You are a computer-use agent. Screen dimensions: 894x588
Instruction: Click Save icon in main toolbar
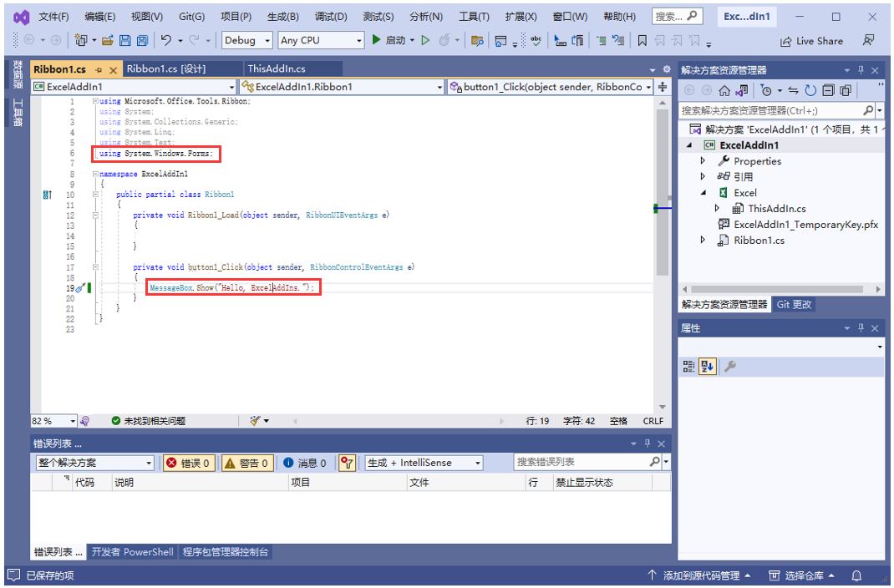click(x=124, y=40)
